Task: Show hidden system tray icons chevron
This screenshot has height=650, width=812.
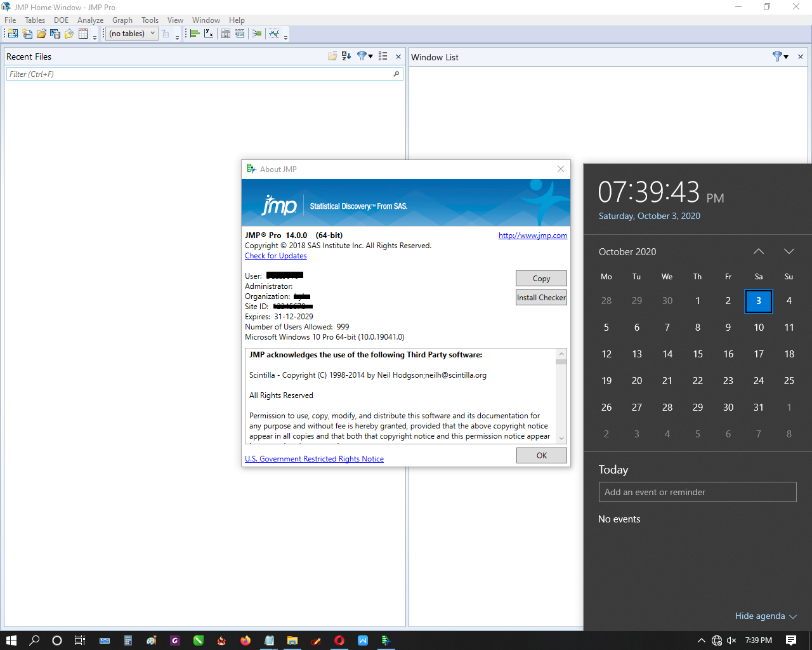Action: point(701,640)
